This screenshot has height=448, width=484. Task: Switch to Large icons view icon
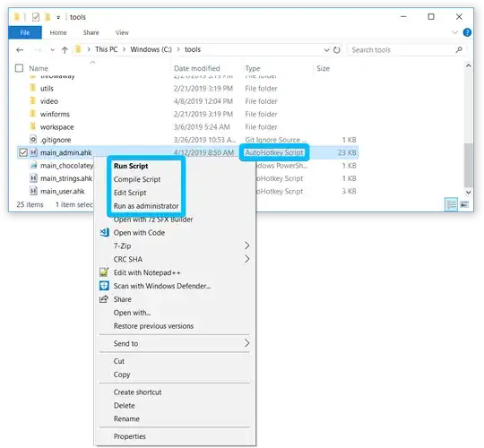coord(464,204)
